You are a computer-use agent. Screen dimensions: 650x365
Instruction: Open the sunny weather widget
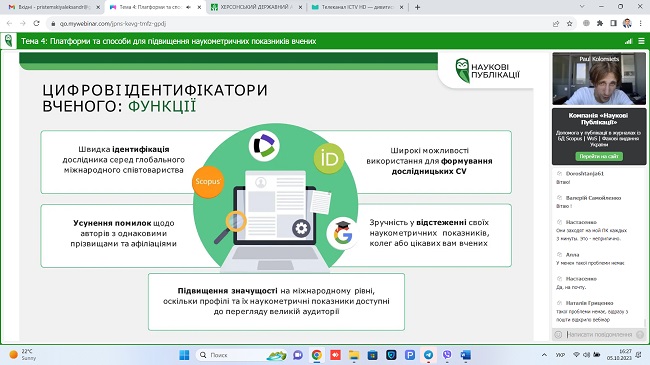(23, 355)
